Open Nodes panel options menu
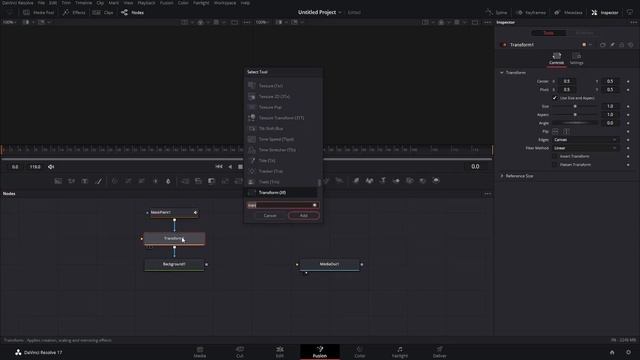Screen dimensions: 640x360 pyautogui.click(x=488, y=194)
